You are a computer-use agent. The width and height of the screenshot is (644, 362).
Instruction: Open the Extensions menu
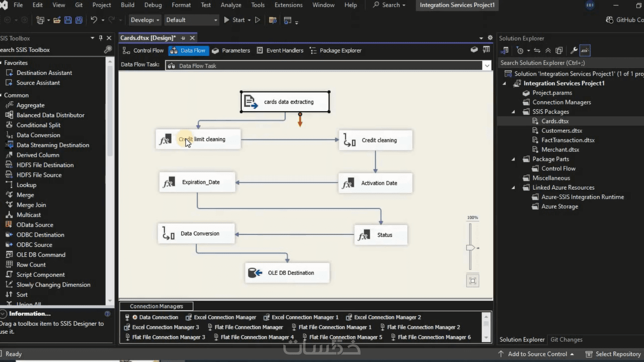tap(288, 5)
